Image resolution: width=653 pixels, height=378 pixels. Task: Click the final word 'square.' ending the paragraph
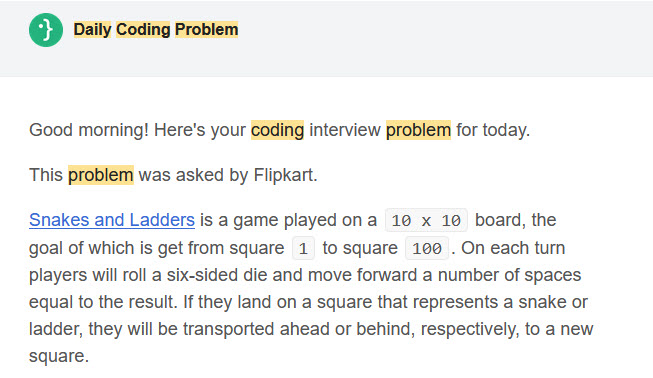[x=59, y=356]
